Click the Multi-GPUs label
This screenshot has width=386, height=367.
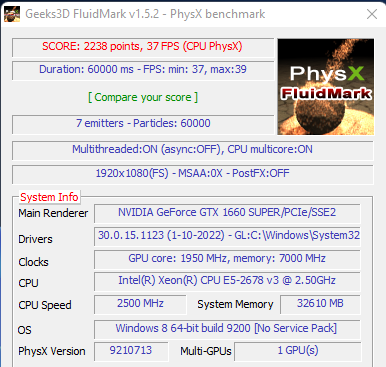tap(206, 351)
